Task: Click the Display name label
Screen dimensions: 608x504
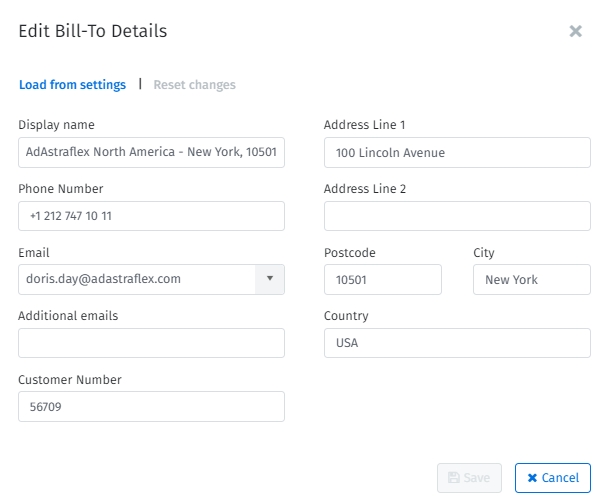Action: (x=56, y=125)
